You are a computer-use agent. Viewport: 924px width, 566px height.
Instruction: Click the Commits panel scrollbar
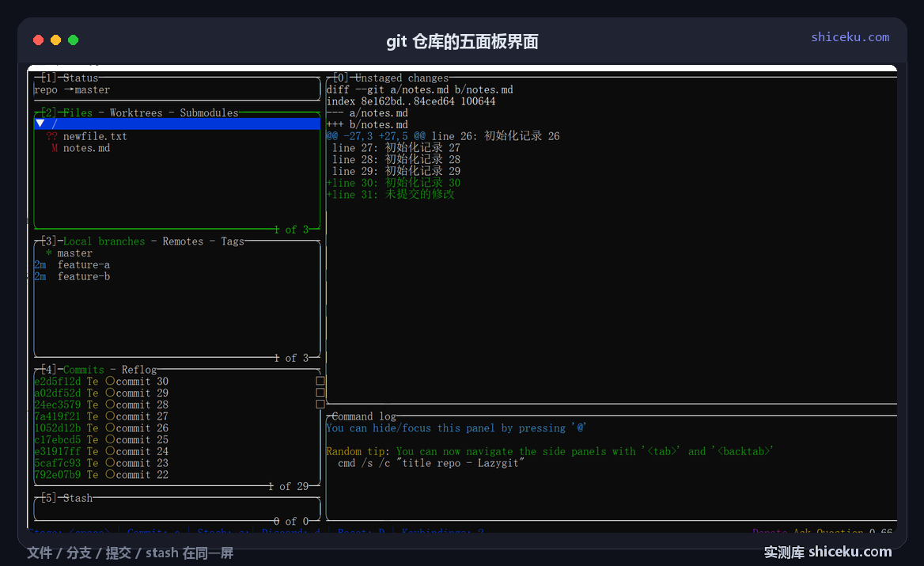click(320, 393)
